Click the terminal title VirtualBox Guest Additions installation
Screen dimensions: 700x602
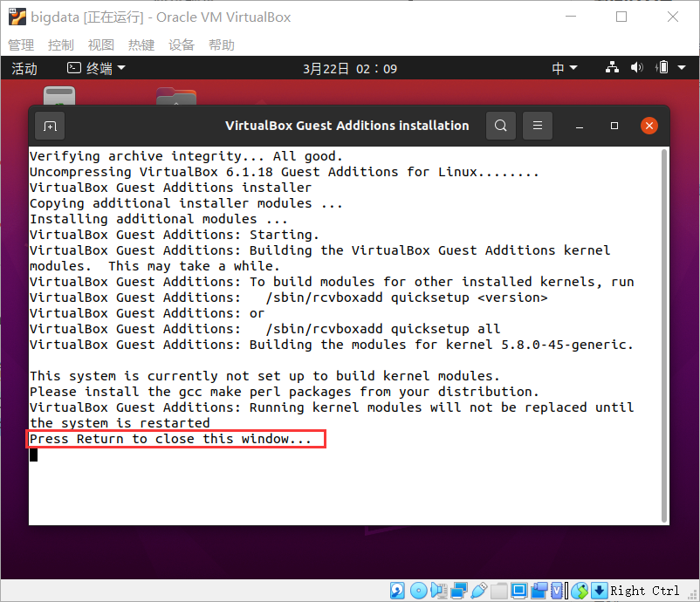pyautogui.click(x=347, y=126)
